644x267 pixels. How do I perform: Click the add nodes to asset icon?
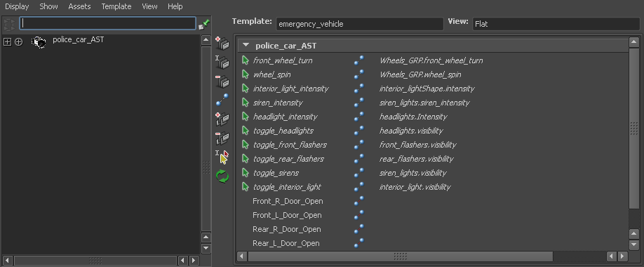tap(222, 119)
